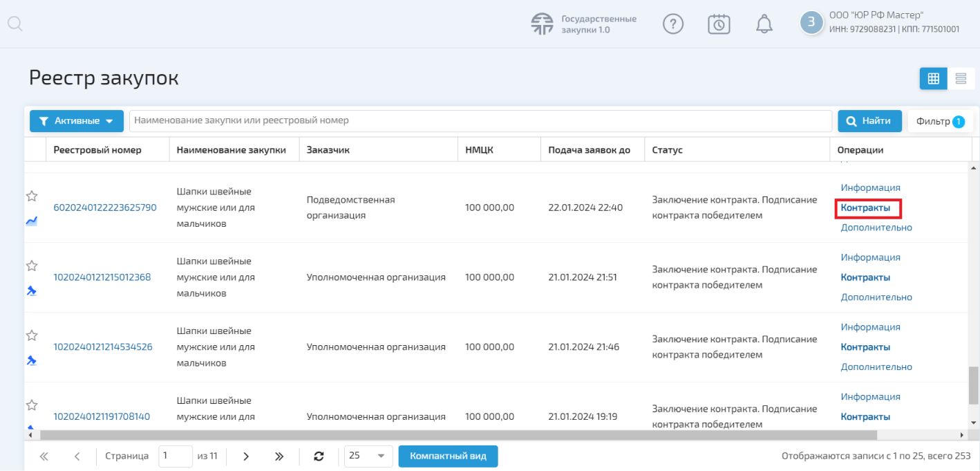
Task: Go to next page arrow
Action: pos(246,456)
